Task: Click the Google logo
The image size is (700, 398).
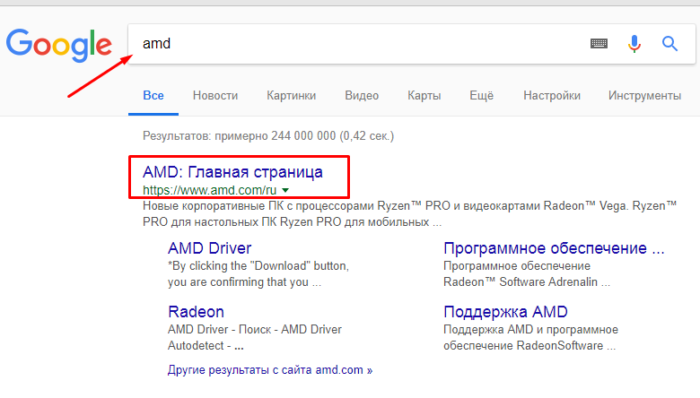Action: tap(58, 46)
